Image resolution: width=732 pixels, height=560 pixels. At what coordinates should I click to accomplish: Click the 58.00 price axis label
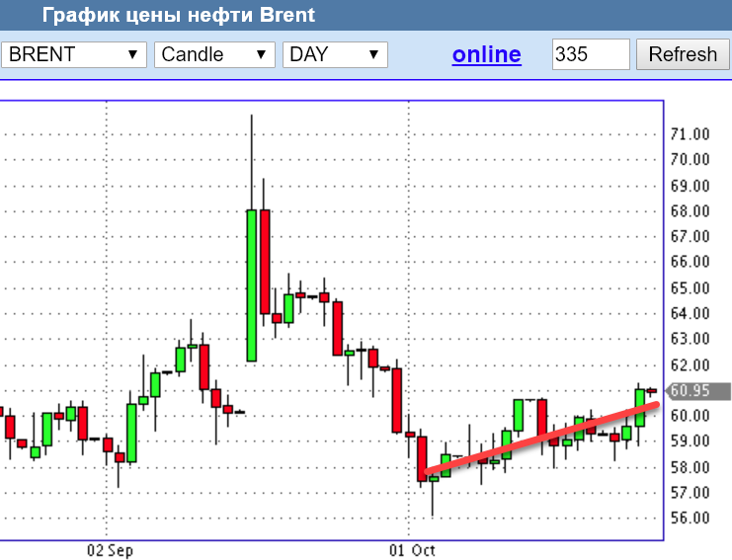pos(690,467)
